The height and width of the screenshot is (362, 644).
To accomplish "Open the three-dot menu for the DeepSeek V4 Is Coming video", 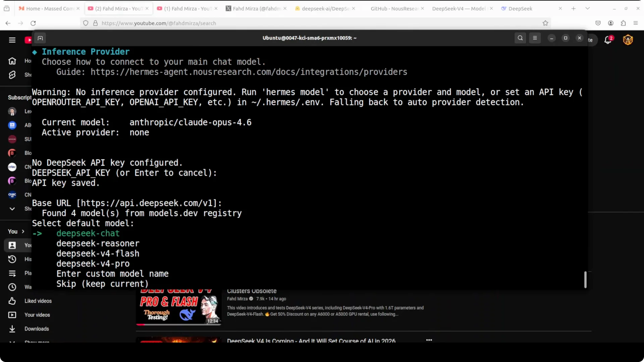I will pyautogui.click(x=429, y=340).
